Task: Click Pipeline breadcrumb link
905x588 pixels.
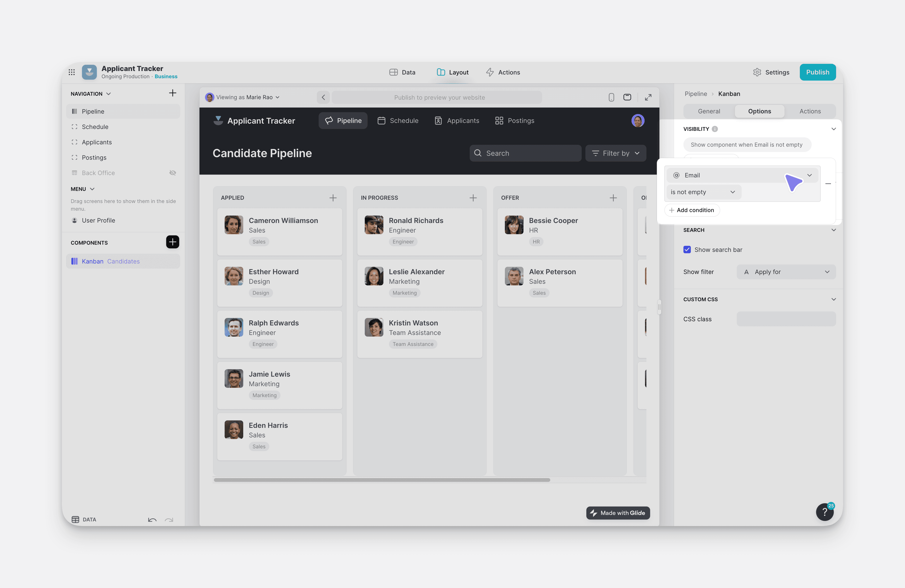Action: 695,94
